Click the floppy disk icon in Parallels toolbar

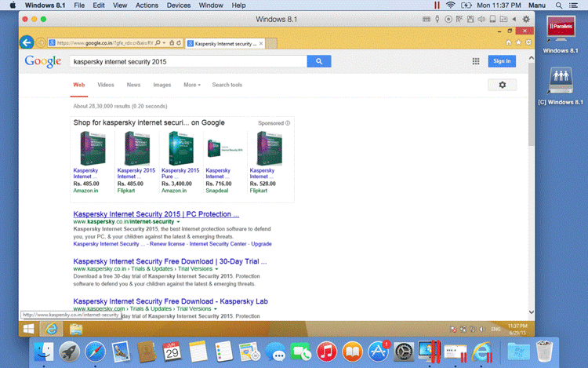coord(470,19)
